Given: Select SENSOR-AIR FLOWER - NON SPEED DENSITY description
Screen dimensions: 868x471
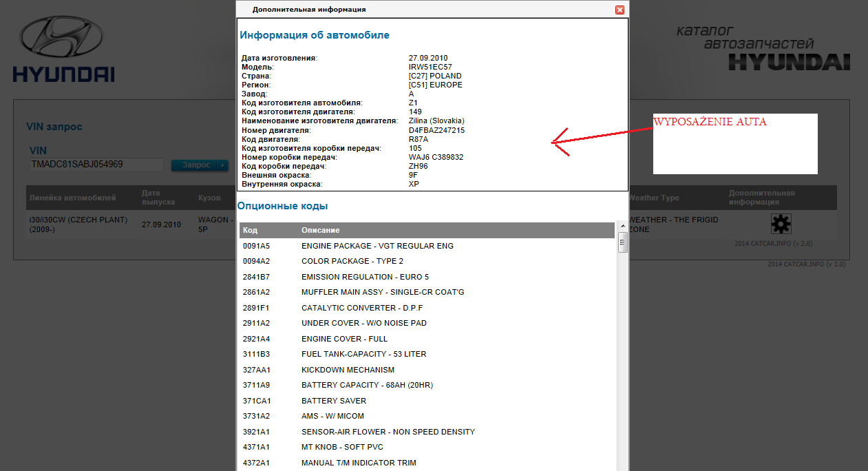Looking at the screenshot, I should (388, 432).
